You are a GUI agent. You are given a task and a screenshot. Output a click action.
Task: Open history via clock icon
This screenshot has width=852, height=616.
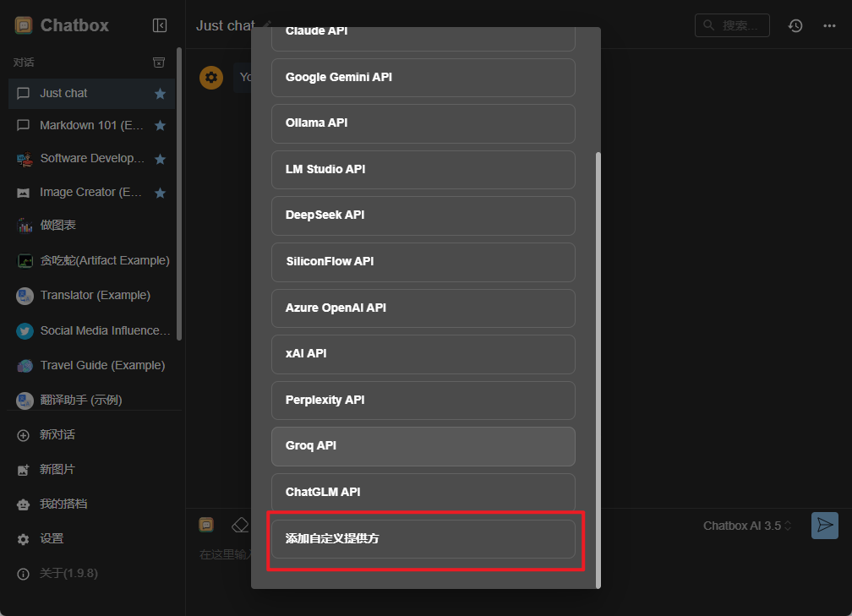(795, 25)
